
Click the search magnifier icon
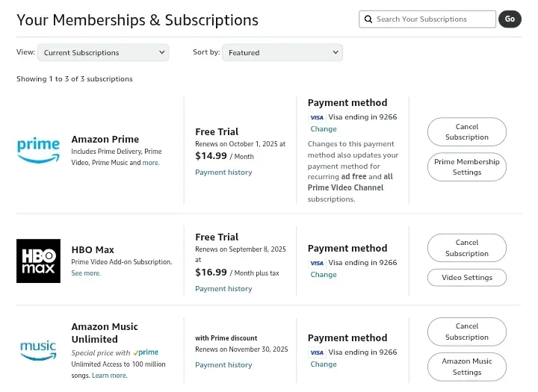click(x=368, y=19)
